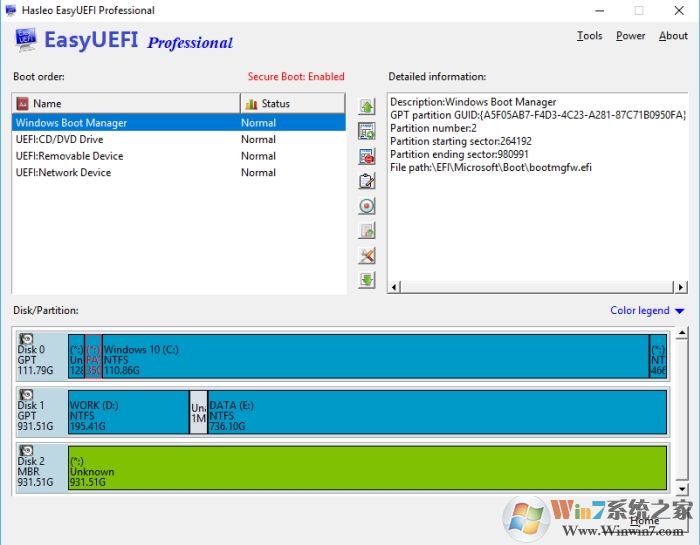Click the left scroll arrow under Detailed information
This screenshot has width=700, height=545.
394,287
